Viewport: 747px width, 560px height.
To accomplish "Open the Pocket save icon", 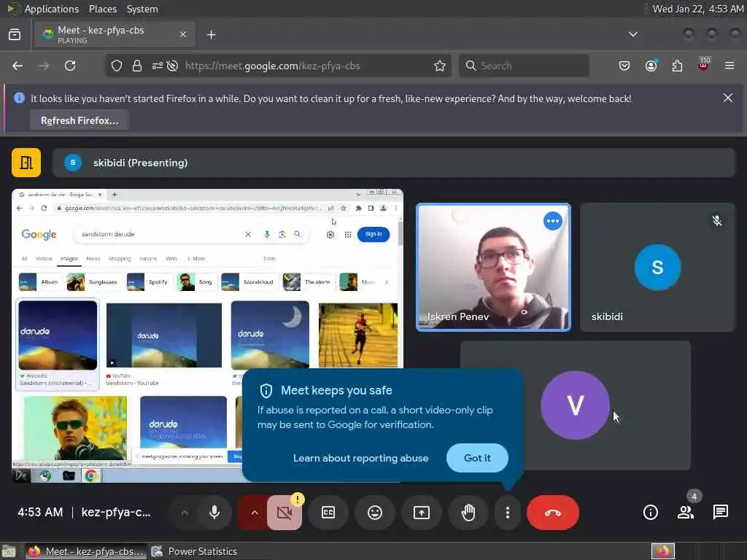I will pyautogui.click(x=624, y=66).
